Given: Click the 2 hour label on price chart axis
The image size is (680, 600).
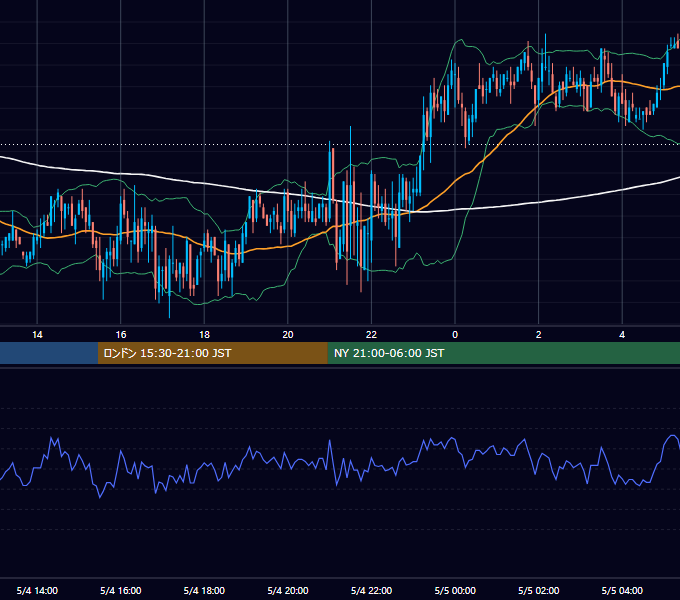Looking at the screenshot, I should tap(539, 335).
